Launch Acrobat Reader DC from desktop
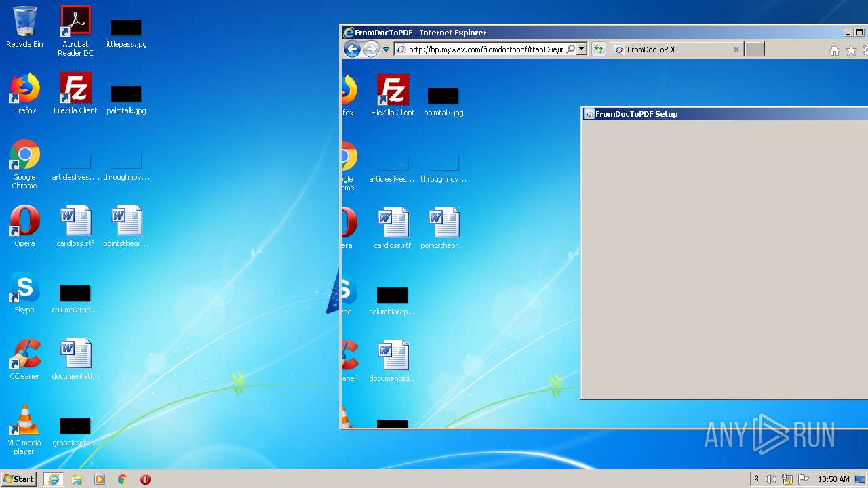 tap(75, 31)
